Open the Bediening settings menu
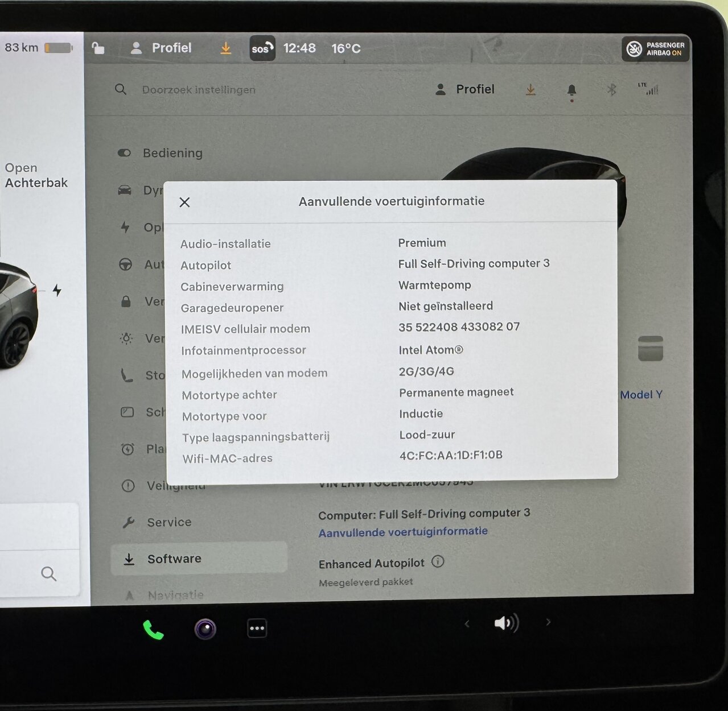Viewport: 728px width, 711px height. 172,153
